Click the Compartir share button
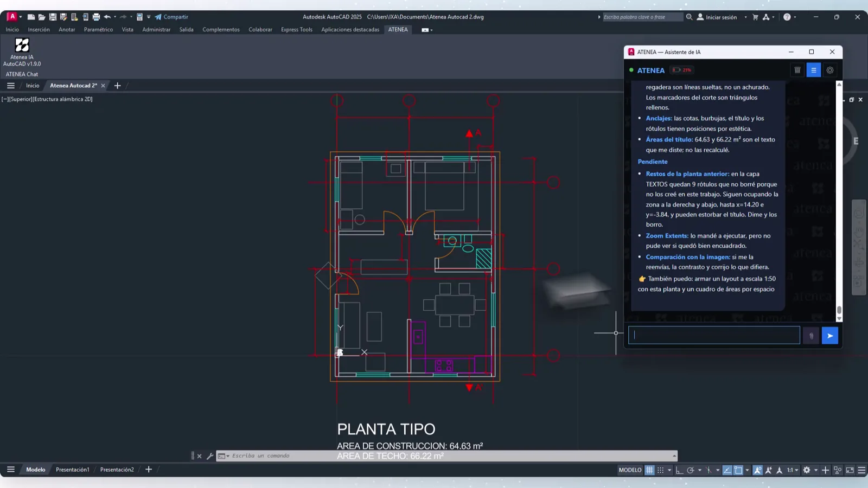The height and width of the screenshot is (488, 868). pos(171,17)
